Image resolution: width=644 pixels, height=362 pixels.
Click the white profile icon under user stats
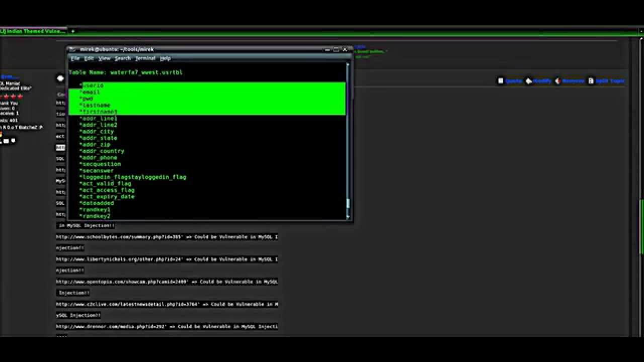(x=7, y=141)
